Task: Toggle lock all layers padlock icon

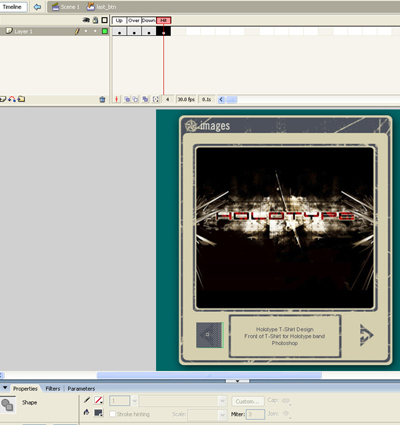Action: tap(95, 20)
